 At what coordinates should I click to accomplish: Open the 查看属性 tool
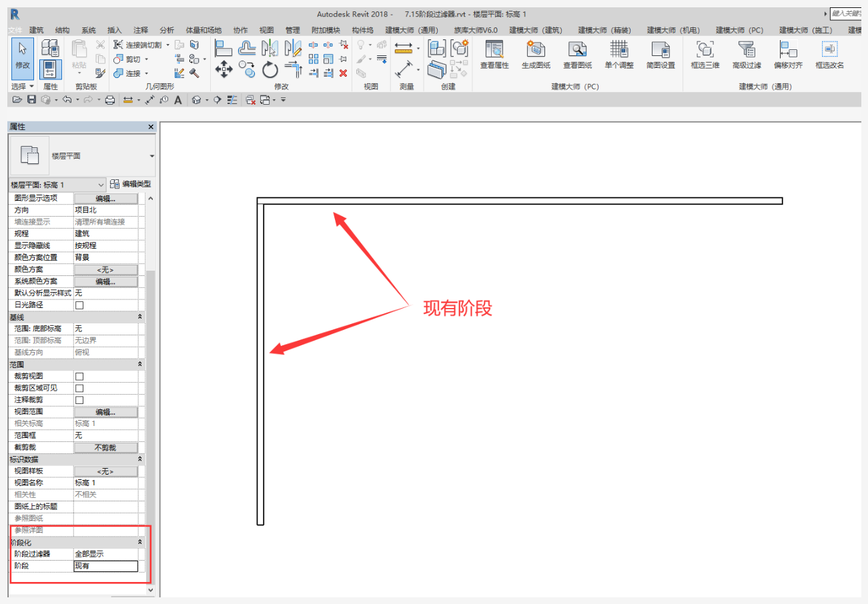coord(494,55)
